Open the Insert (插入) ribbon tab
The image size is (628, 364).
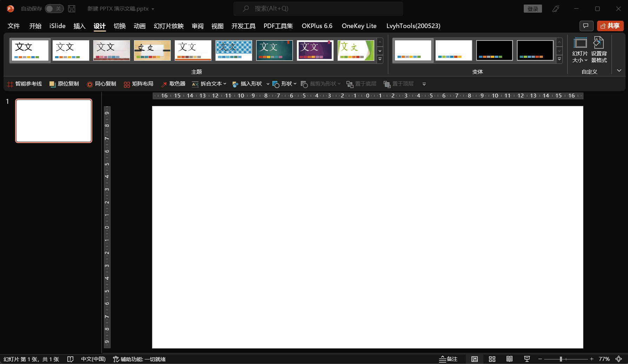[79, 26]
